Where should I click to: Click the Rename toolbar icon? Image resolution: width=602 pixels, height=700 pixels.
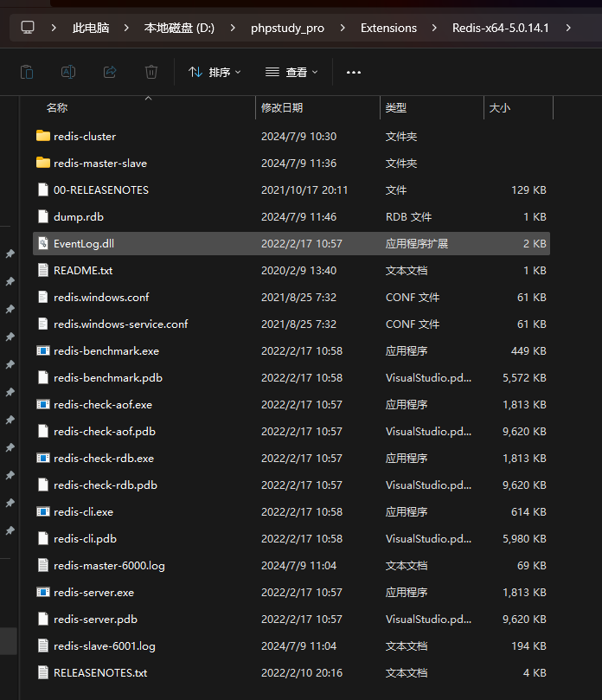click(x=68, y=72)
